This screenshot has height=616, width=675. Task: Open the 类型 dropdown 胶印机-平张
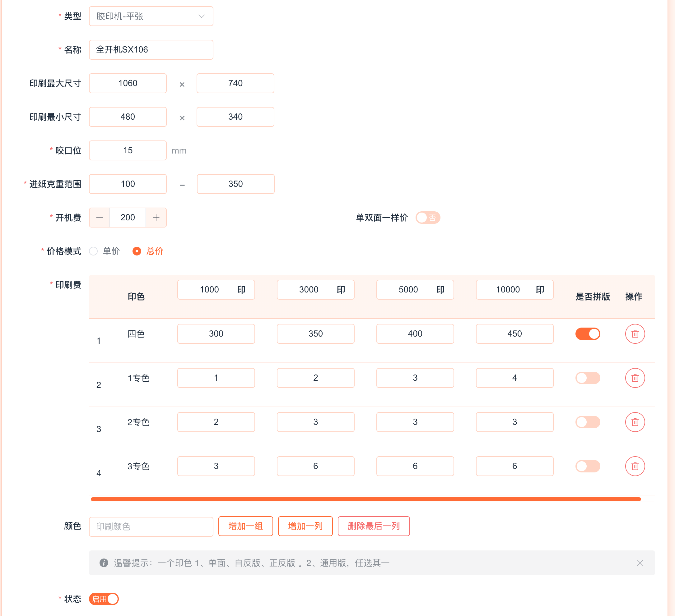click(x=151, y=16)
